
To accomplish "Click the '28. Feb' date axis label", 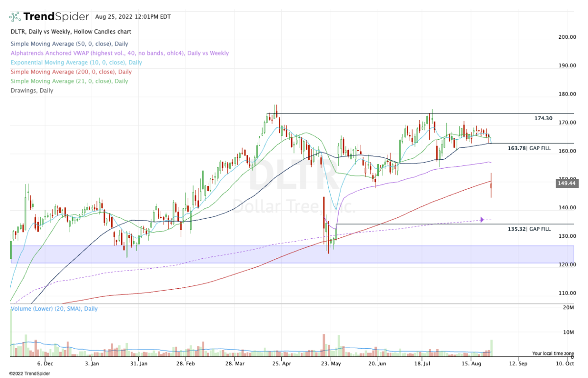I will (x=187, y=364).
